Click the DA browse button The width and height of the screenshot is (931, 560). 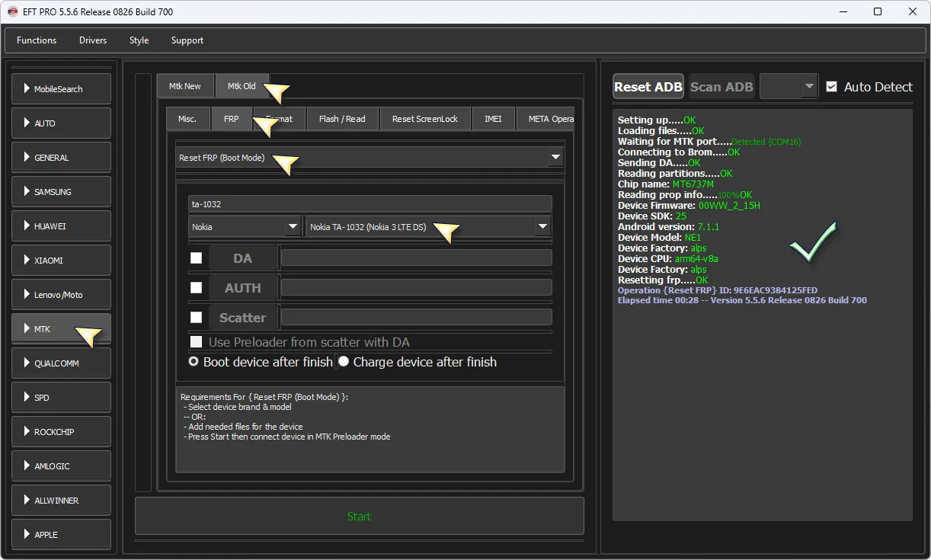243,258
